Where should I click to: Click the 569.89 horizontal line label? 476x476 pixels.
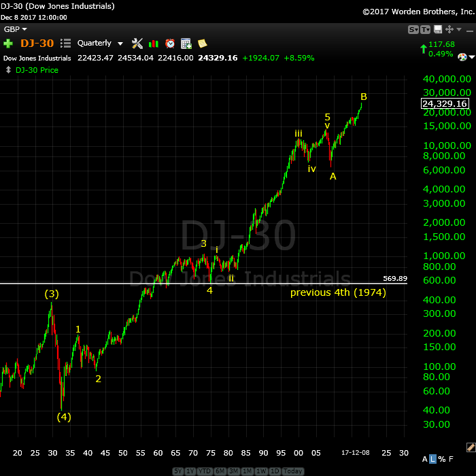[x=395, y=278]
